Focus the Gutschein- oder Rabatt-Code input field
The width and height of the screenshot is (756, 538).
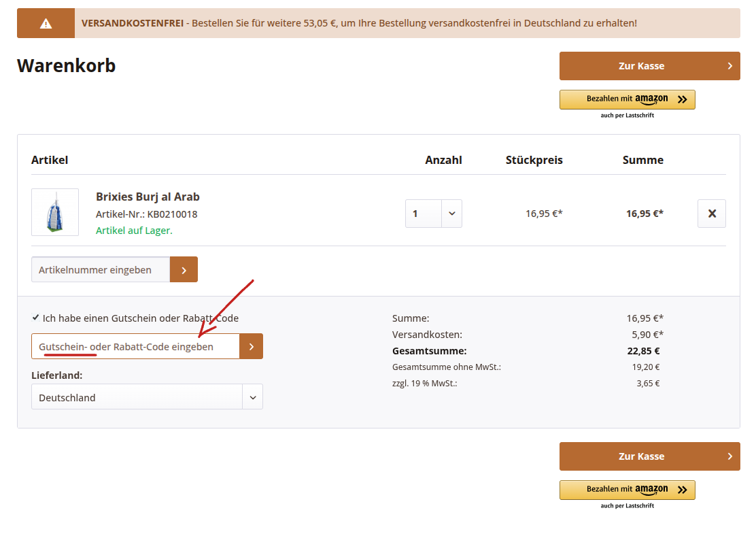(x=135, y=346)
